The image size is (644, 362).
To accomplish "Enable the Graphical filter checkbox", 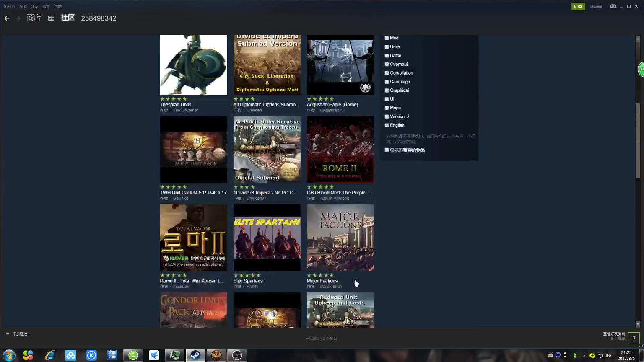I will coord(387,90).
